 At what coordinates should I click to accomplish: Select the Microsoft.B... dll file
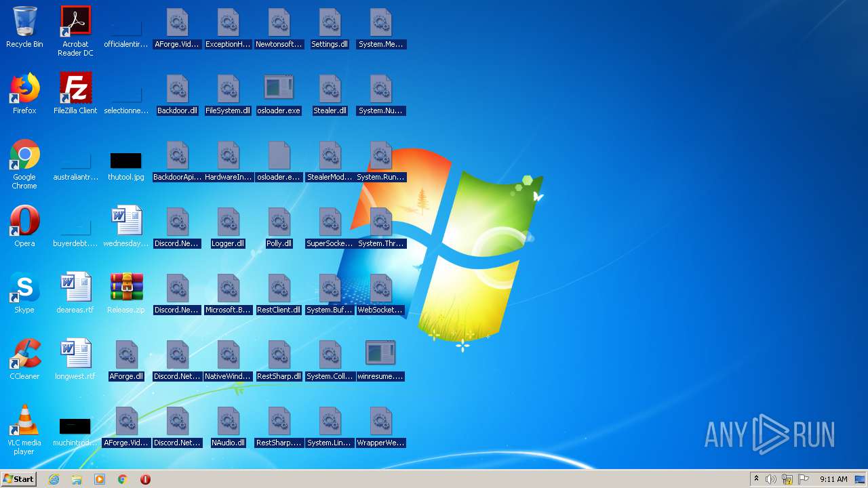[x=228, y=293]
